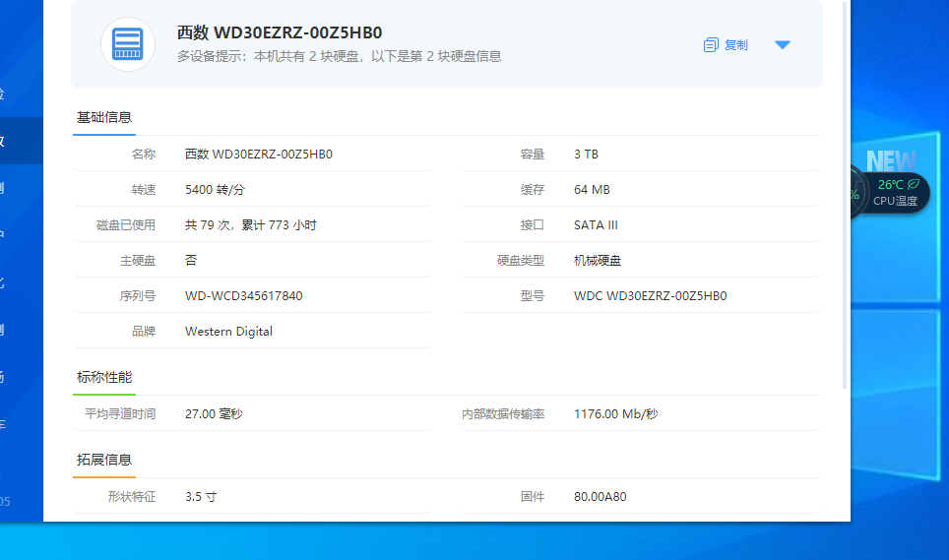
Task: Click the 80.00A80 firmware value
Action: click(600, 496)
